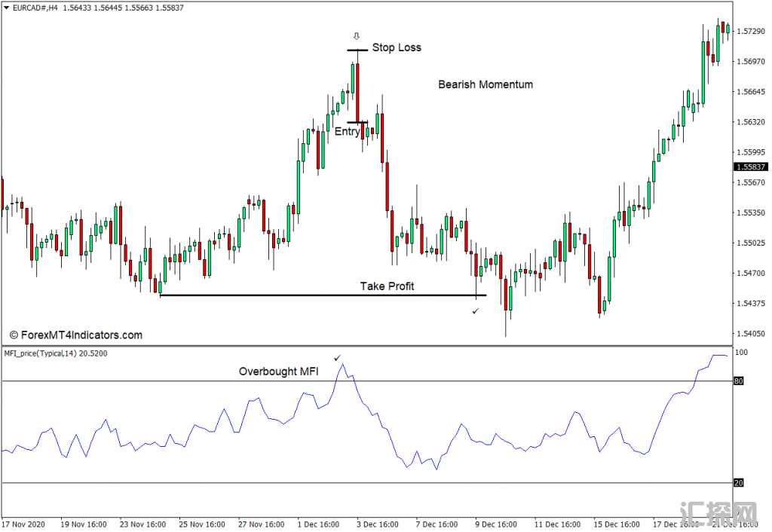Click the Entry text label
The image size is (772, 532).
pos(347,132)
